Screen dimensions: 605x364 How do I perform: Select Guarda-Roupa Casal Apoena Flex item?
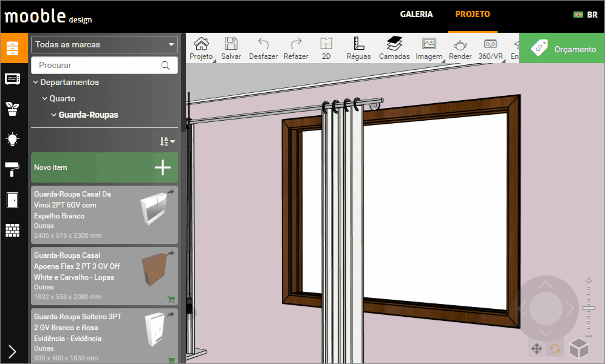[104, 276]
